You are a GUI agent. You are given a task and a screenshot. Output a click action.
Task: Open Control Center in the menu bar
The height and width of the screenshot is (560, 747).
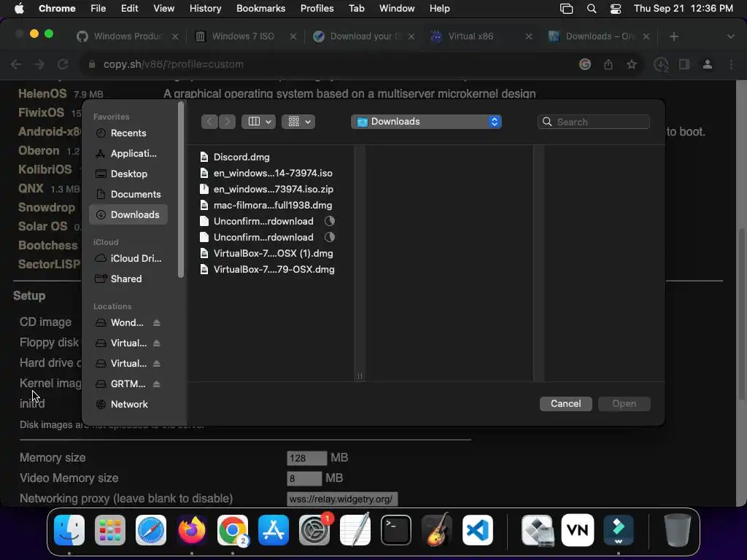pyautogui.click(x=616, y=9)
